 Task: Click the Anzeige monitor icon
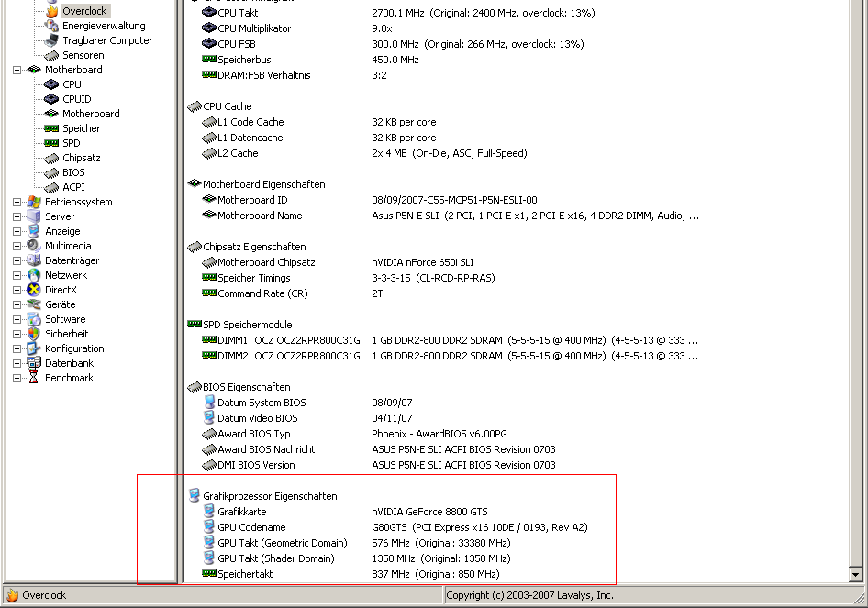point(34,231)
